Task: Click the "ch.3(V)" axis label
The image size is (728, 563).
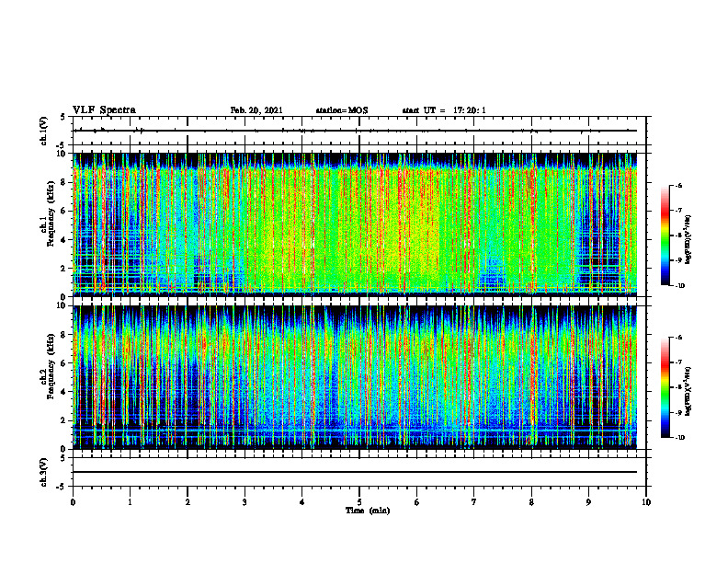Action: tap(44, 473)
